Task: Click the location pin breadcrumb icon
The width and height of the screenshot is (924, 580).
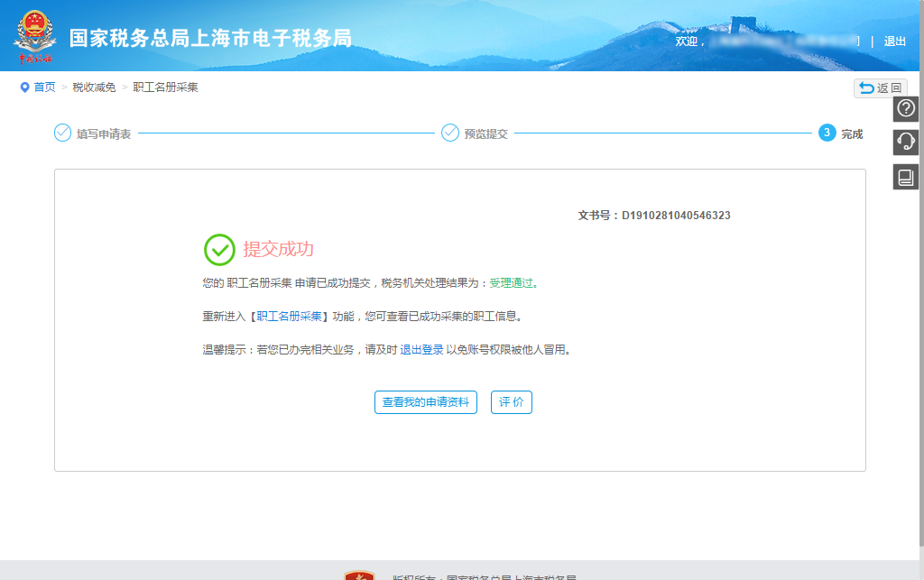Action: pos(24,87)
